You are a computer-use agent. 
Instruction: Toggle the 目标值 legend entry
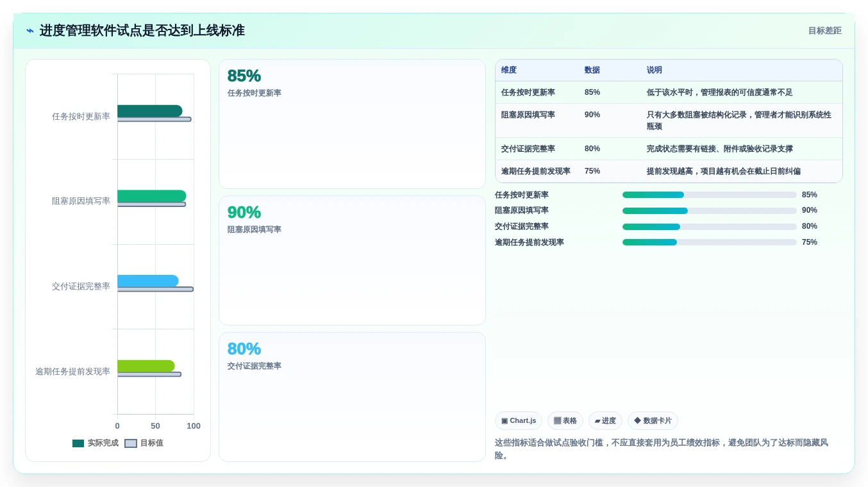point(144,443)
